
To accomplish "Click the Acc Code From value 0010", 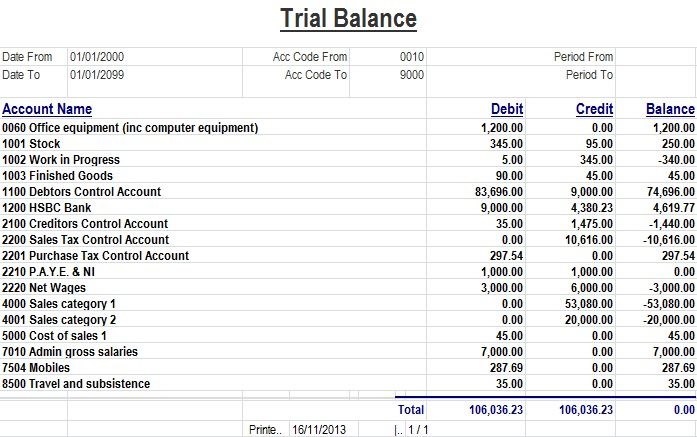I will click(411, 57).
